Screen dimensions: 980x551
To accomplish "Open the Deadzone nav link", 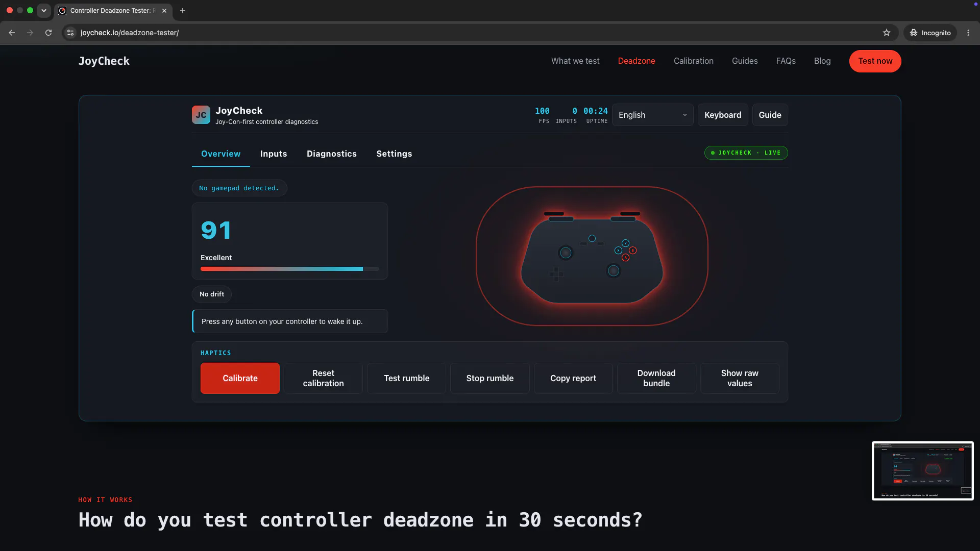I will coord(636,61).
